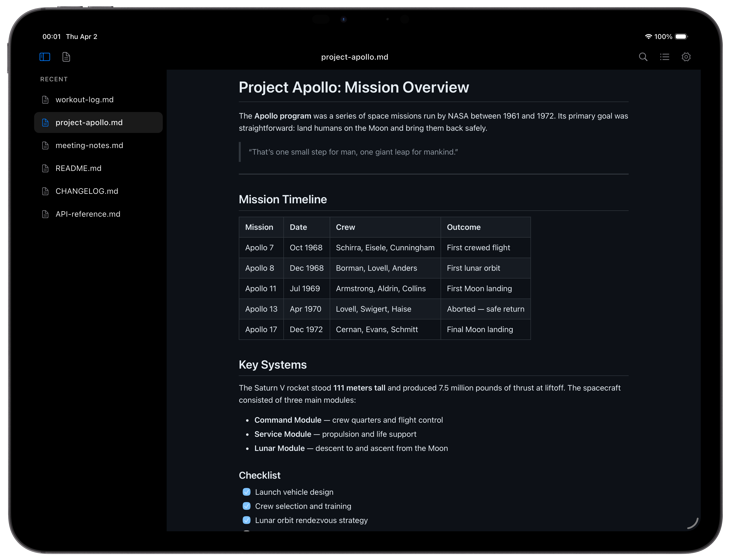Open settings gear icon
Viewport: 731px width, 560px height.
tap(686, 57)
